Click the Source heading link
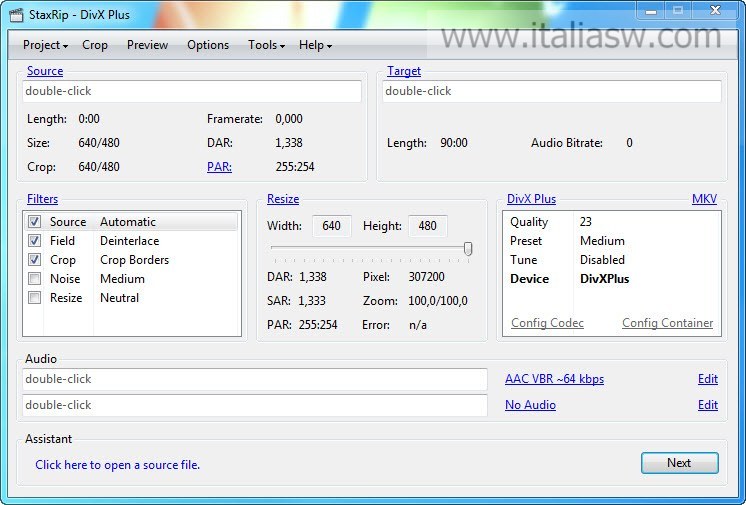 pos(45,71)
